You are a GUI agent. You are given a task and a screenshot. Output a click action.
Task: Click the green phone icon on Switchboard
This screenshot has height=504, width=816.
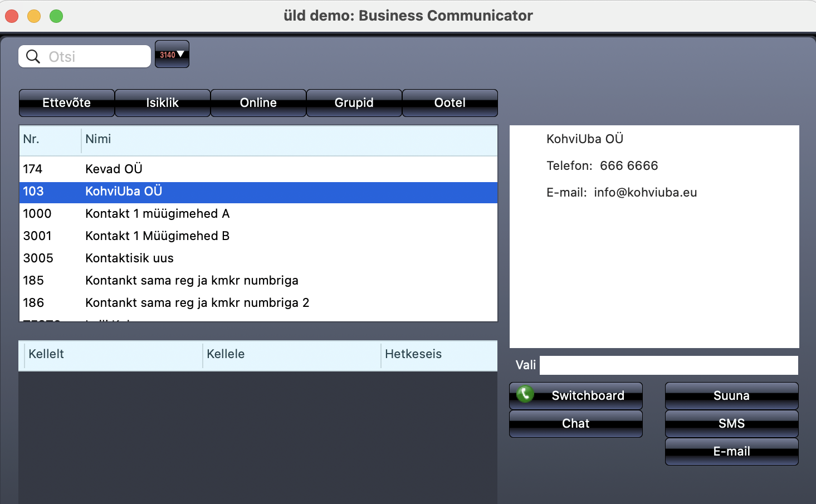coord(525,394)
